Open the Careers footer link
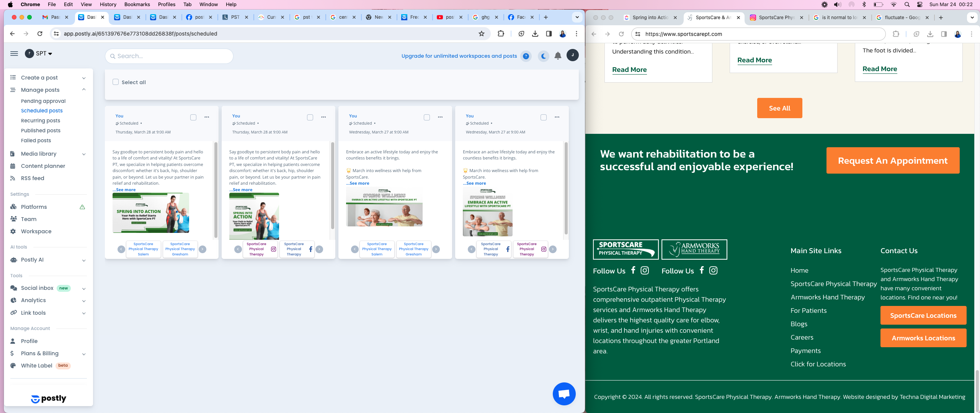Image resolution: width=980 pixels, height=413 pixels. (x=802, y=337)
